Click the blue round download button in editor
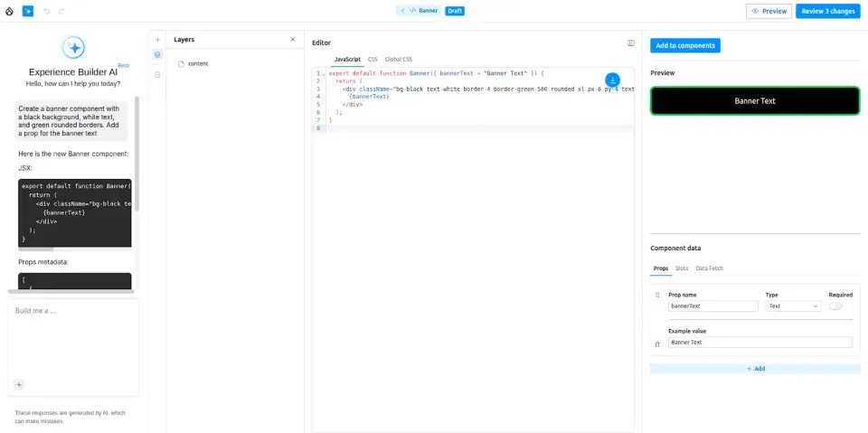The image size is (868, 433). (x=612, y=80)
